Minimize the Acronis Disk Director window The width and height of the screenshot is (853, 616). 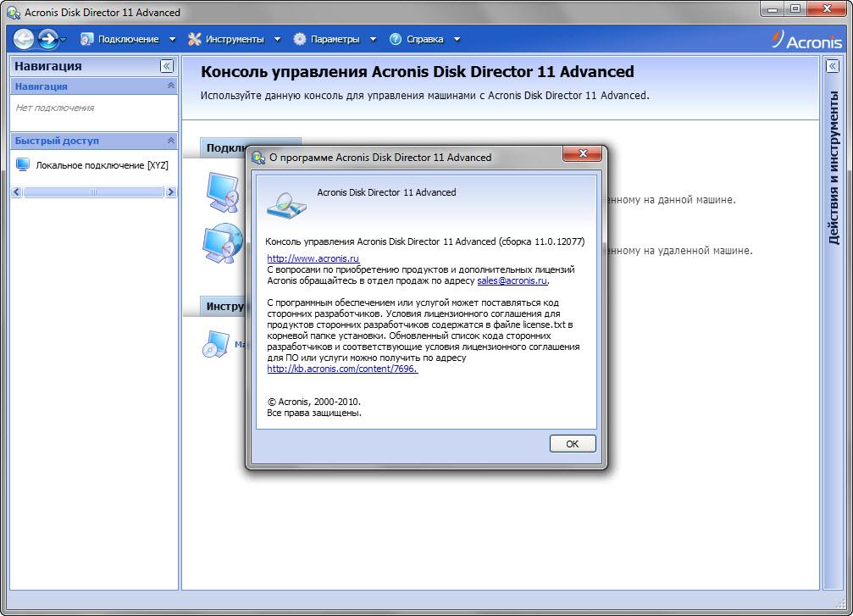point(773,8)
